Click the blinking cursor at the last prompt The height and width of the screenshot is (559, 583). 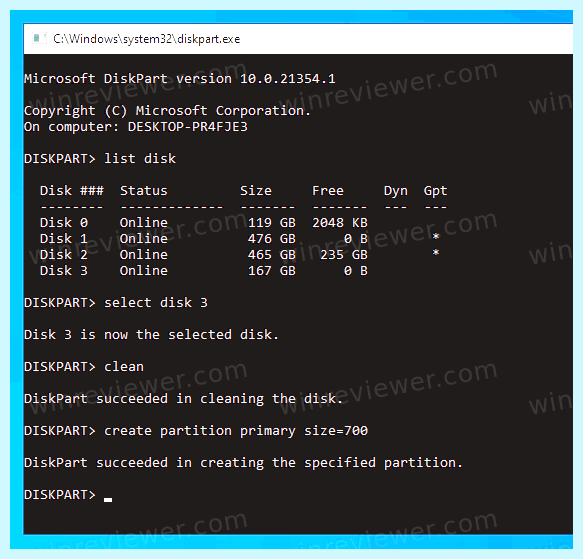coord(108,499)
